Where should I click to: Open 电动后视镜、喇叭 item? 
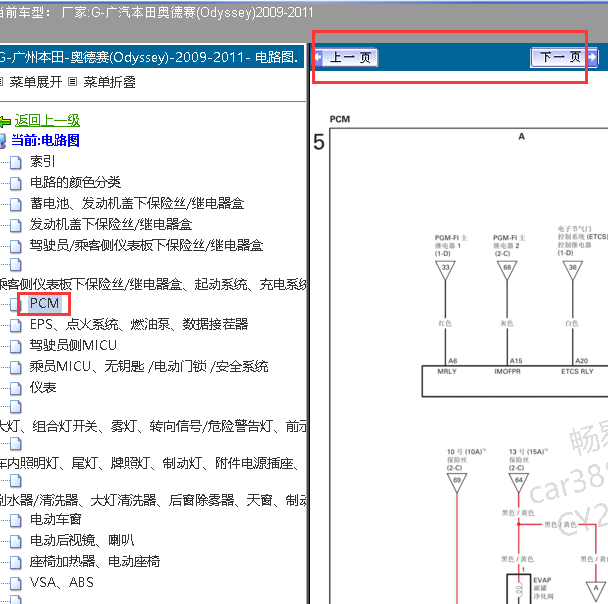(82, 540)
